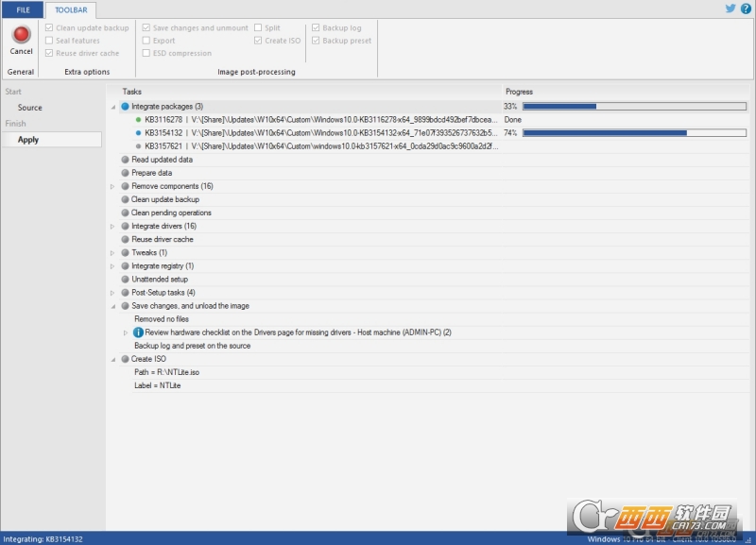Click the green done dot for KB3116278
The width and height of the screenshot is (756, 545).
coord(138,120)
